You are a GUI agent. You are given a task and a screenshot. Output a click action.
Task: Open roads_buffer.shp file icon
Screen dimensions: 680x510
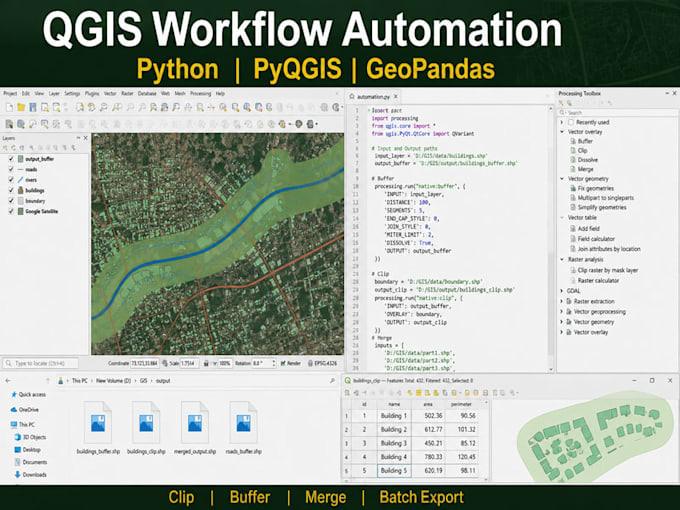click(x=243, y=422)
